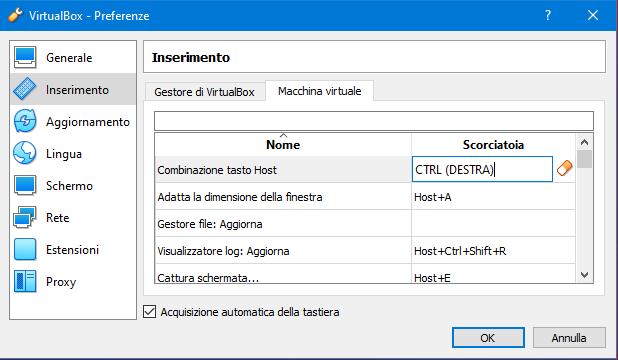Screen dimensions: 618x360
Task: Click the CTRL (DESTRA) shortcut field
Action: pyautogui.click(x=482, y=170)
